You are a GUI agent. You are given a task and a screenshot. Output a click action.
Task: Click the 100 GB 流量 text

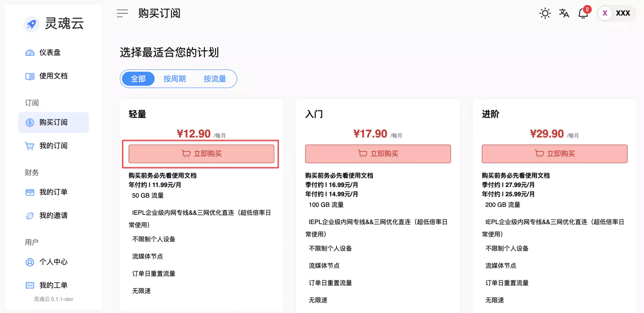(x=326, y=205)
